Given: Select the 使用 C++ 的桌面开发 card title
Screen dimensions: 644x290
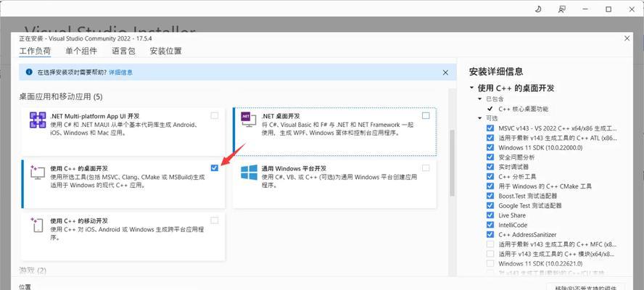Looking at the screenshot, I should 79,168.
